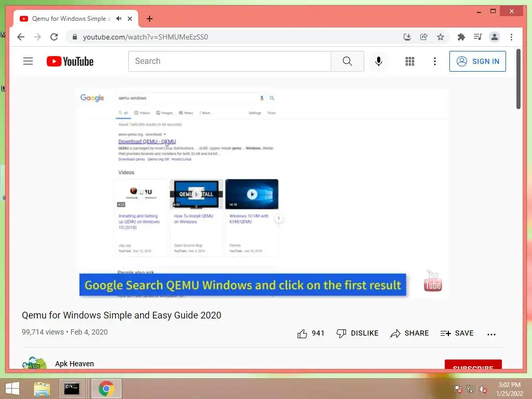Click the DISLIKE button
532x399 pixels.
357,334
